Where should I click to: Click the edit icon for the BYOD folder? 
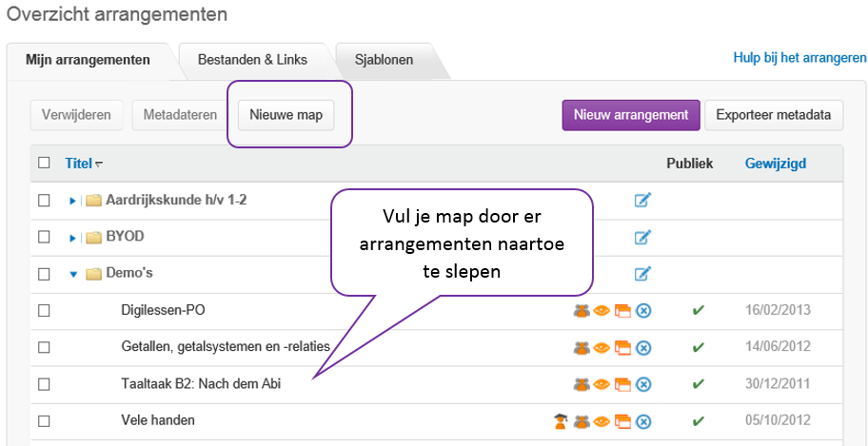[x=642, y=237]
